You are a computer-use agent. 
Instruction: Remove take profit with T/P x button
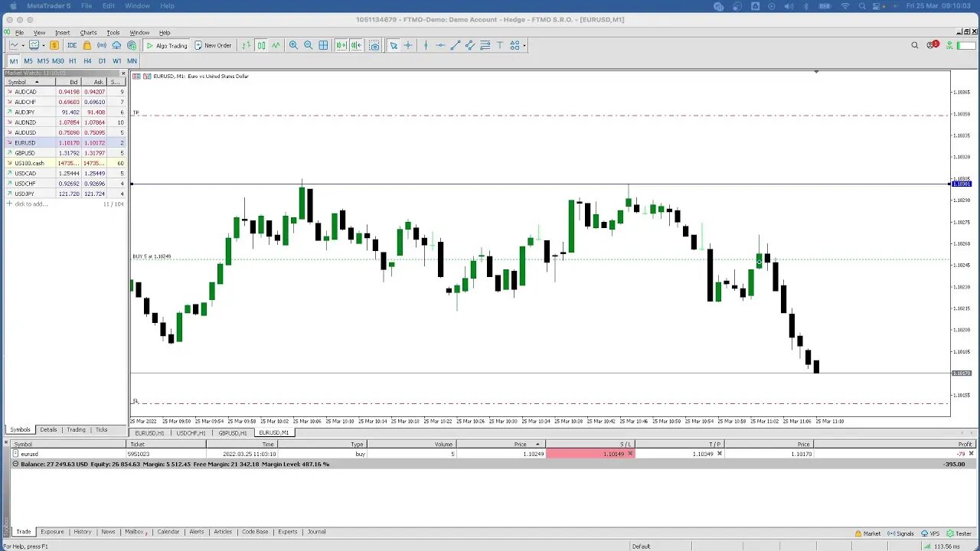click(720, 454)
